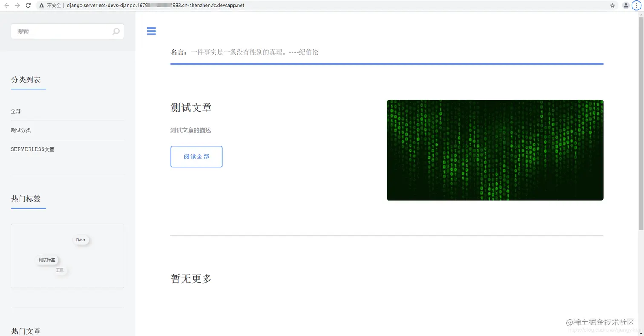
Task: Click the 阅读全部 button
Action: 196,157
